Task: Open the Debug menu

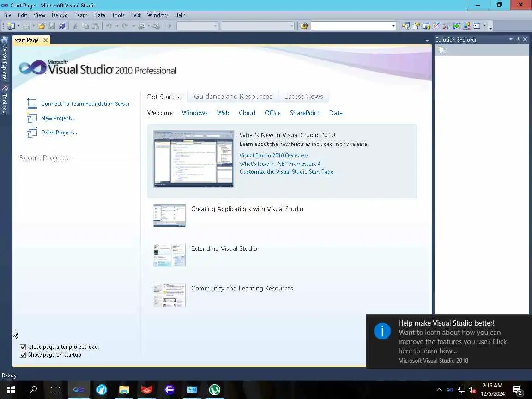Action: coord(60,15)
